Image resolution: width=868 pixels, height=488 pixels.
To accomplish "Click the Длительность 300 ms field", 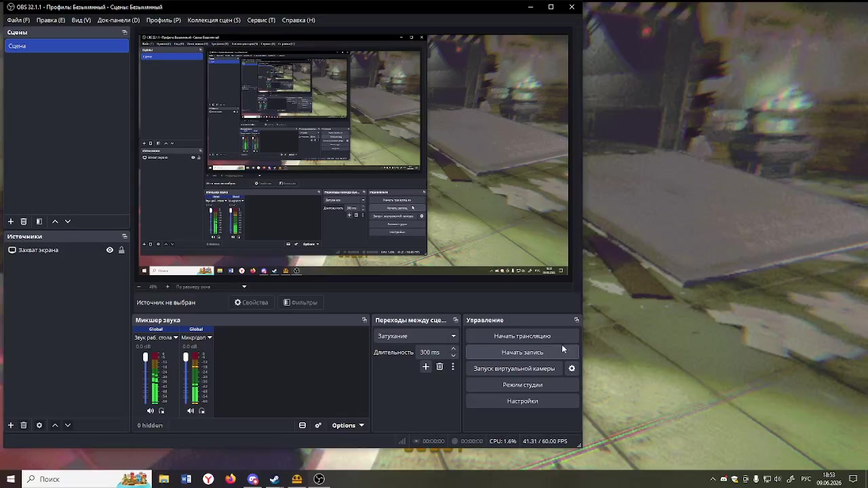I will tap(433, 352).
